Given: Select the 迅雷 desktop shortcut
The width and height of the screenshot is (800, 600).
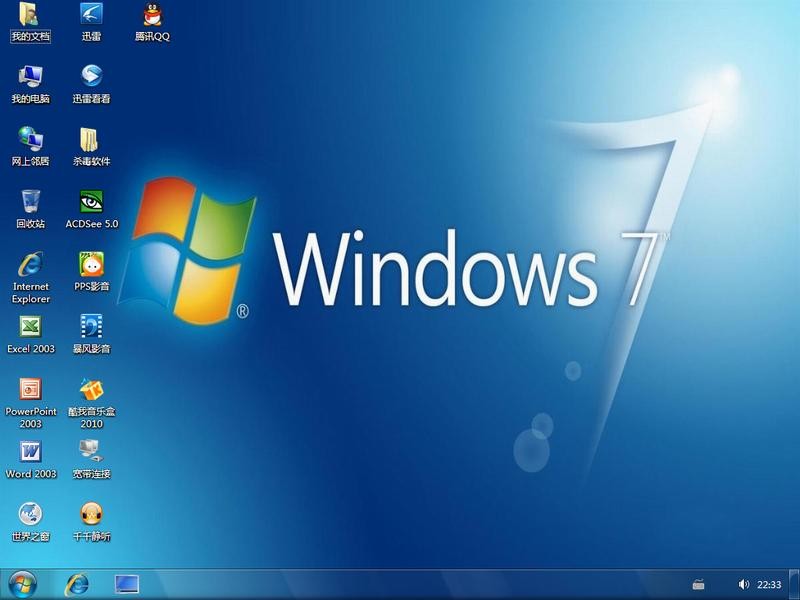Looking at the screenshot, I should 91,22.
